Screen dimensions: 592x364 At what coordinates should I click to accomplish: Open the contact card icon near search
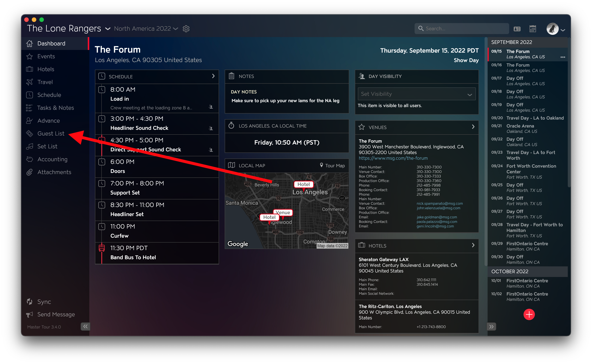click(x=517, y=29)
